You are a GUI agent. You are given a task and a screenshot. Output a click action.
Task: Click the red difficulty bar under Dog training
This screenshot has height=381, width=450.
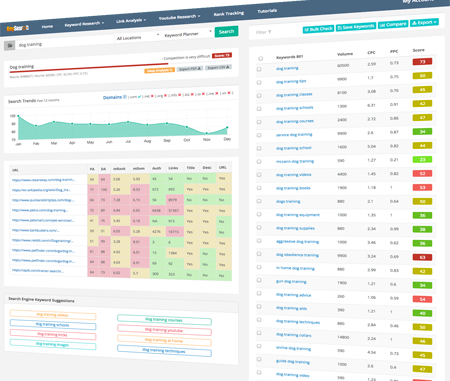click(x=89, y=67)
